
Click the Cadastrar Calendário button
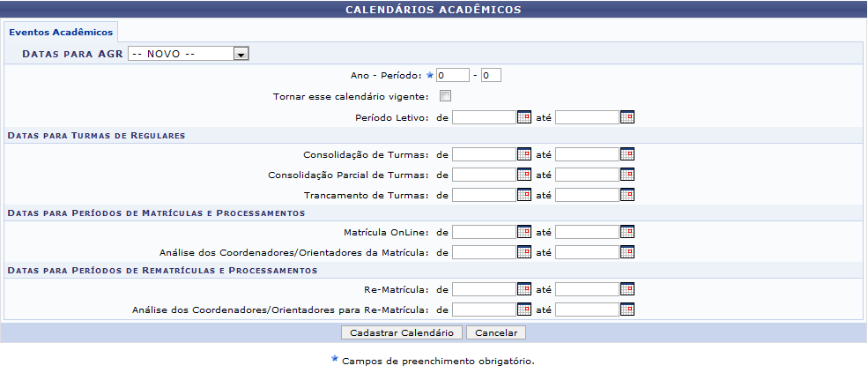[402, 333]
